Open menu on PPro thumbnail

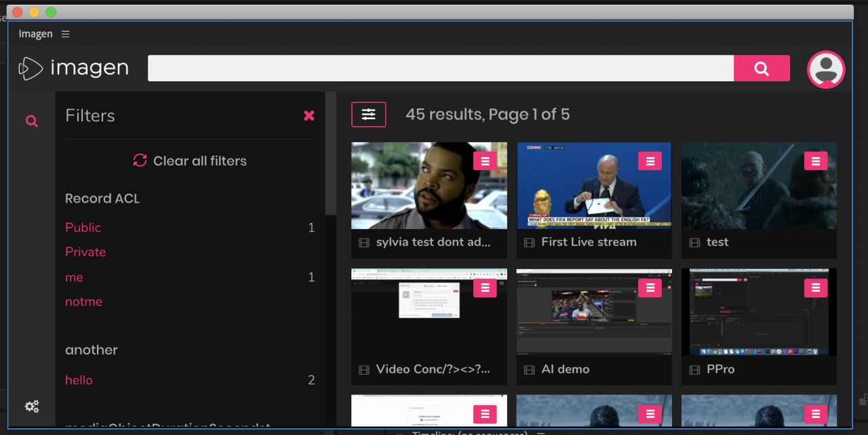tap(815, 288)
